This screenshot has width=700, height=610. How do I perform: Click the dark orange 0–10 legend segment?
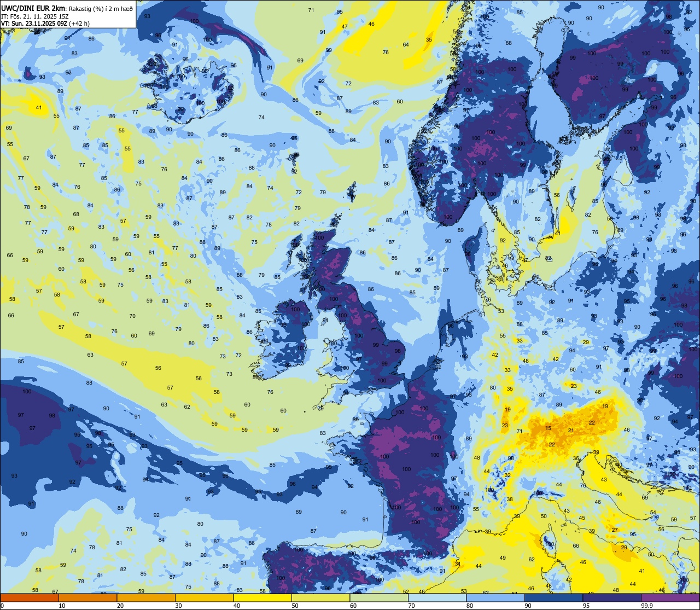coord(30,598)
